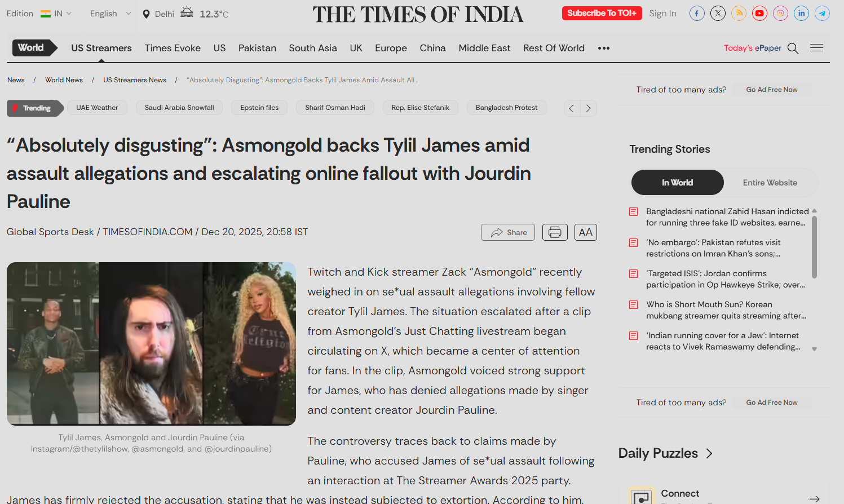The height and width of the screenshot is (504, 844).
Task: Expand more sections via three dots
Action: [x=604, y=48]
